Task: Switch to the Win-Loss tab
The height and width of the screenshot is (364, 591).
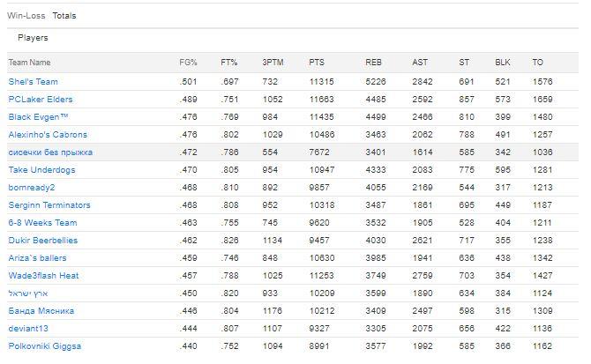Action: click(26, 16)
